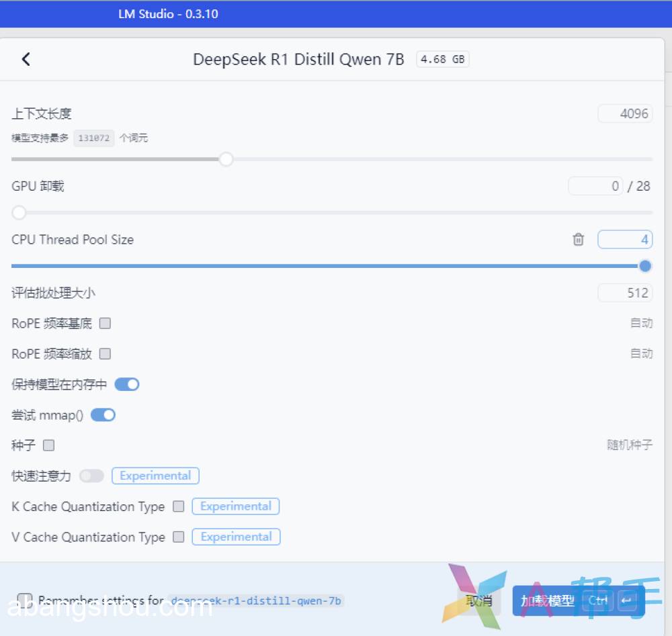Click the 上下文长度 input field showing 4096
This screenshot has width=672, height=636.
(x=625, y=113)
